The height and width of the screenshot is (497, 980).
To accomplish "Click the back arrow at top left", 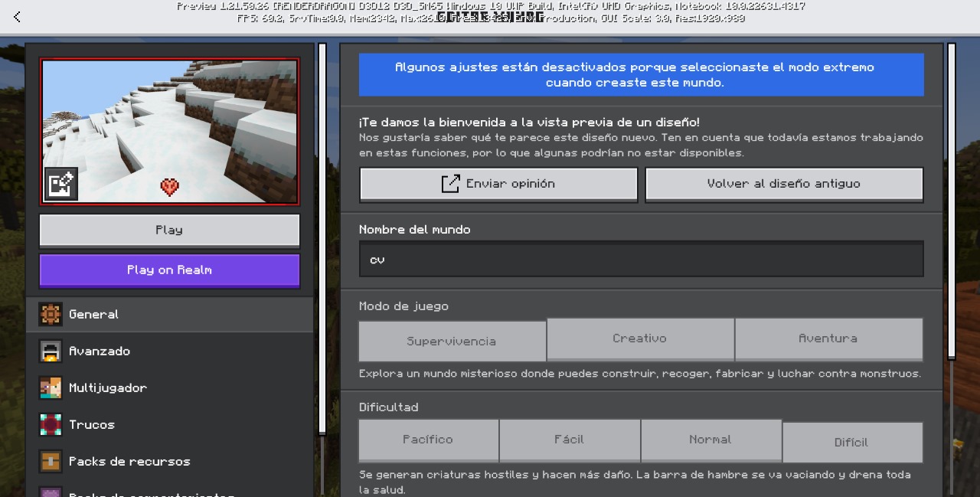I will click(x=17, y=17).
